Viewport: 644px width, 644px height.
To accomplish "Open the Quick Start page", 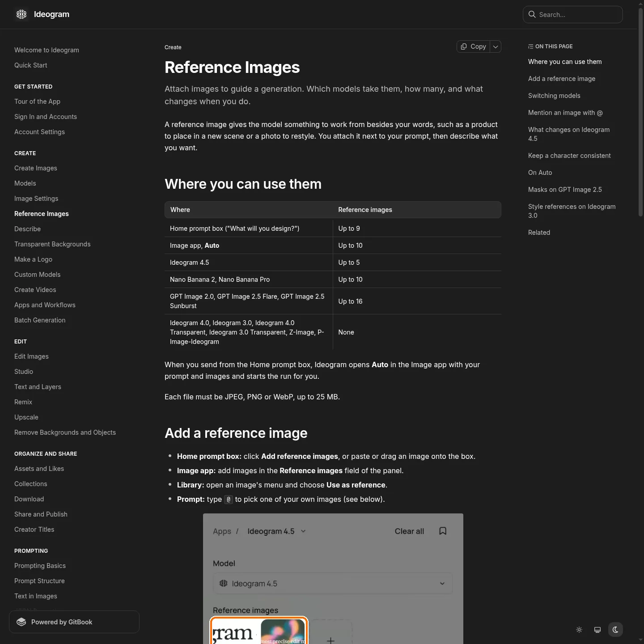I will (x=31, y=65).
